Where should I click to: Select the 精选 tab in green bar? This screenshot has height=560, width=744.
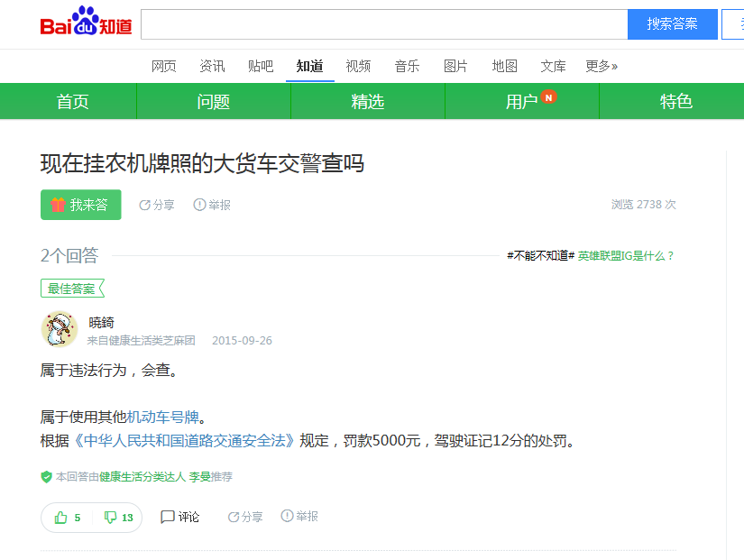(367, 101)
